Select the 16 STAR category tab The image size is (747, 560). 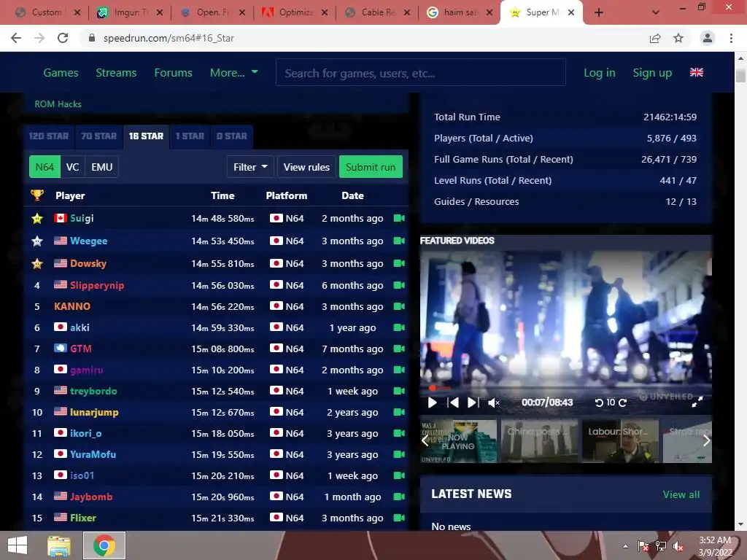coord(146,136)
